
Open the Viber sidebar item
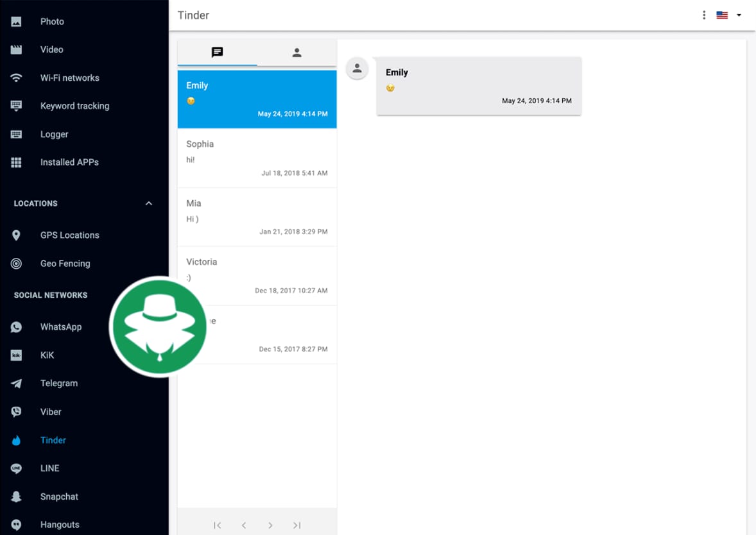coord(51,412)
